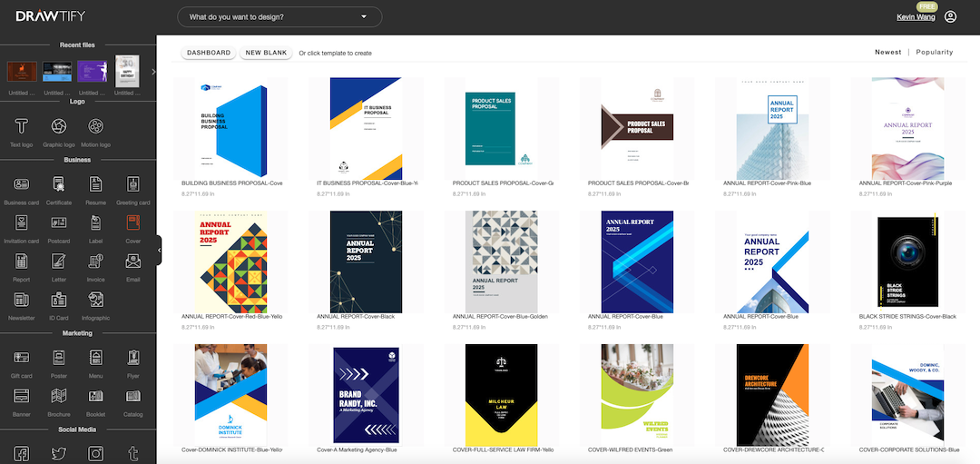Open the Text logo category
The height and width of the screenshot is (464, 980).
point(21,125)
